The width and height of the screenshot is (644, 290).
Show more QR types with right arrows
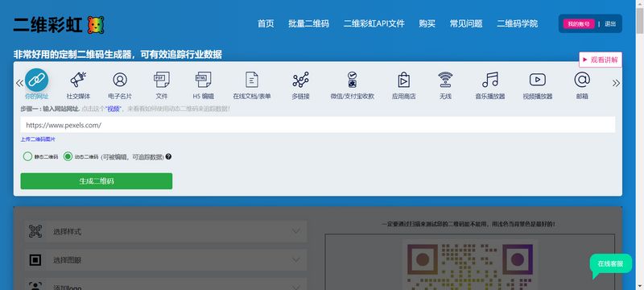(616, 83)
